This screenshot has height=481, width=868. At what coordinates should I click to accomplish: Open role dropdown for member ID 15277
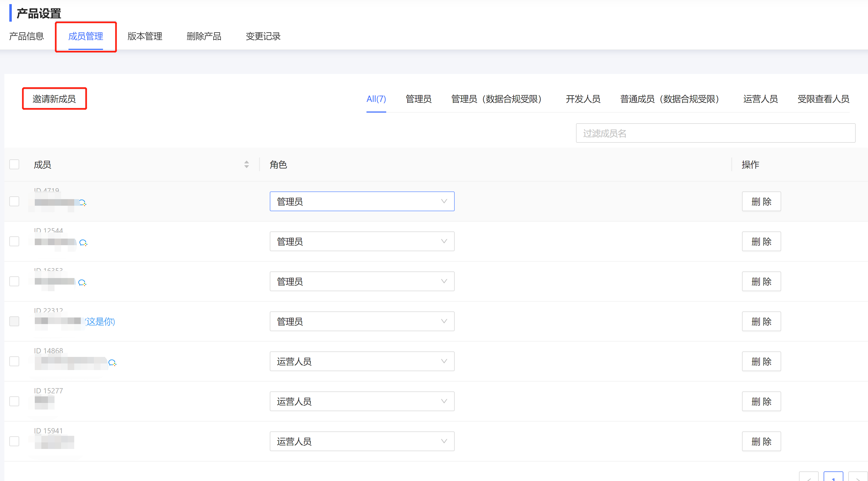pyautogui.click(x=362, y=401)
